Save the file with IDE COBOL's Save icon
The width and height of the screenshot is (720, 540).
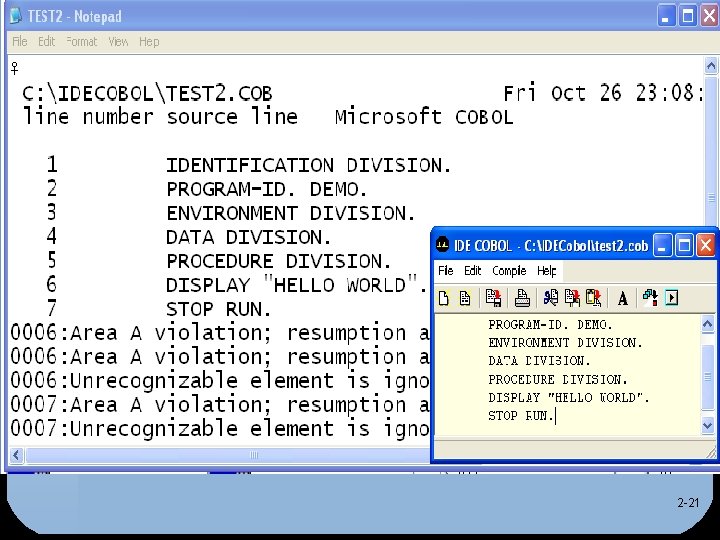pyautogui.click(x=494, y=298)
